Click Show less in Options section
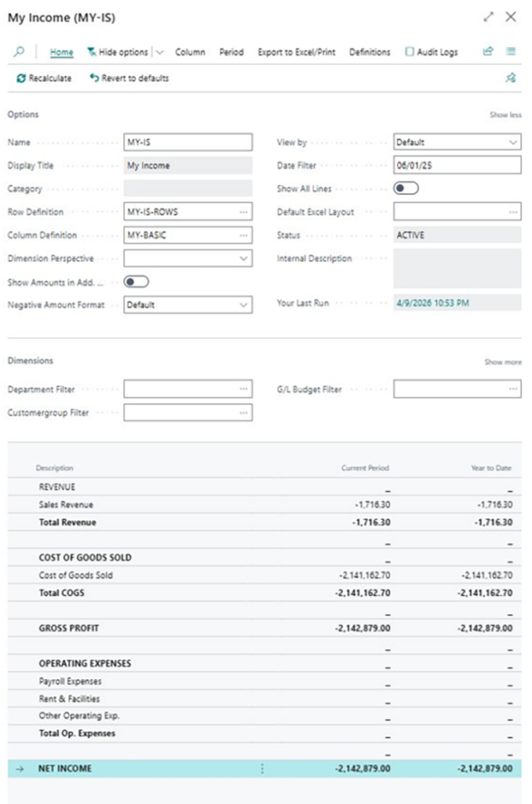This screenshot has width=532, height=804. coord(505,115)
